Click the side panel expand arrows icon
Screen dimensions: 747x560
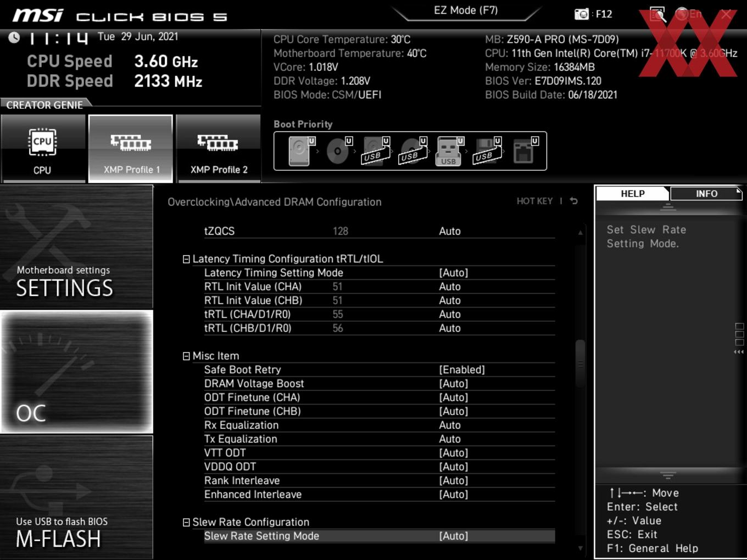pyautogui.click(x=739, y=352)
